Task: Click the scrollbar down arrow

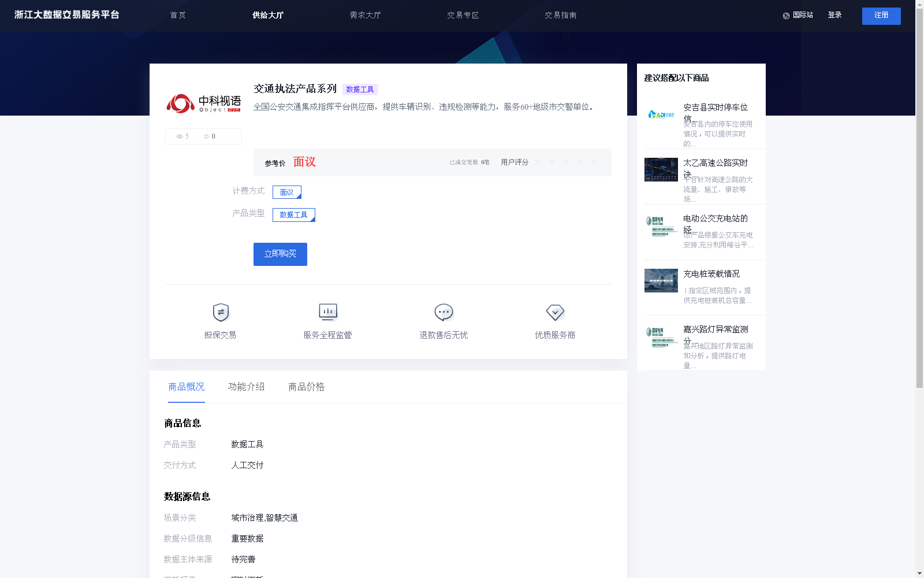Action: (x=919, y=574)
